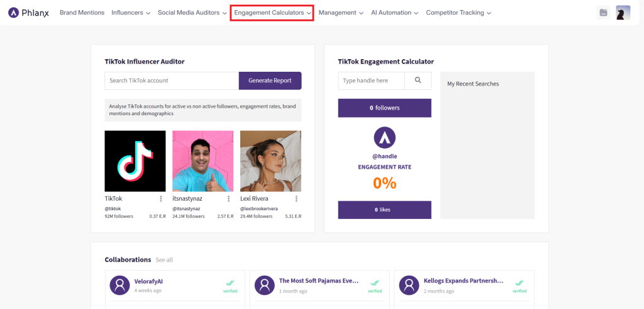The height and width of the screenshot is (309, 644).
Task: Click the 4 weeks ago timestamp
Action: (148, 291)
